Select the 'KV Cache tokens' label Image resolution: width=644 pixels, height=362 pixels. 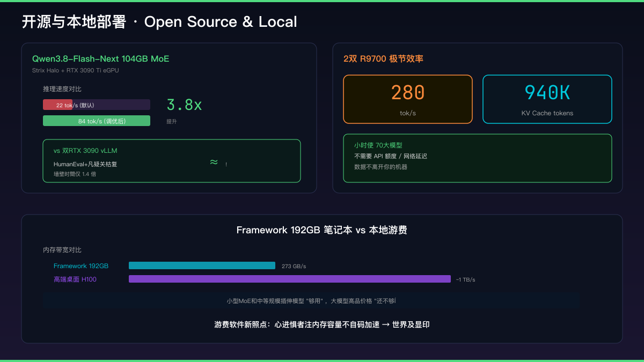pyautogui.click(x=547, y=113)
